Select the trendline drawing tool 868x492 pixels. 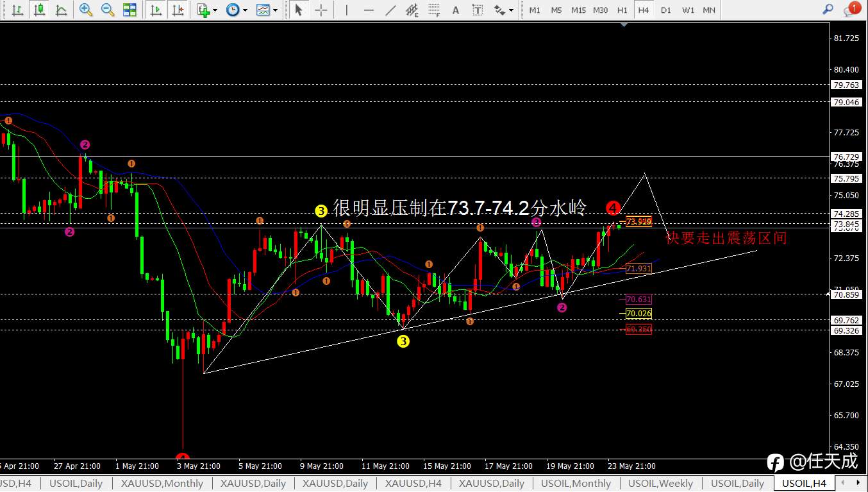390,10
